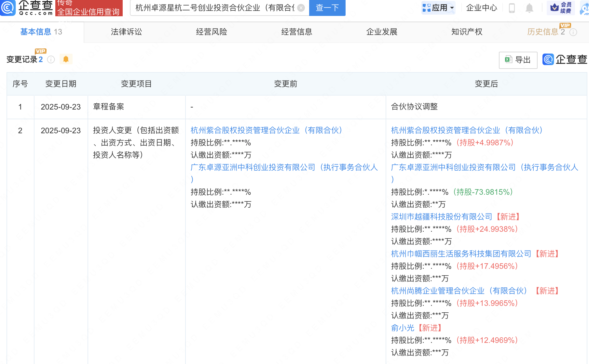
Task: Click the 章程备案 change item
Action: click(x=108, y=107)
